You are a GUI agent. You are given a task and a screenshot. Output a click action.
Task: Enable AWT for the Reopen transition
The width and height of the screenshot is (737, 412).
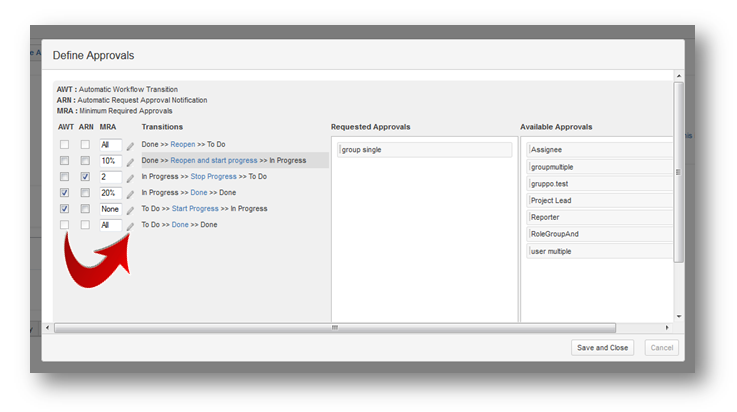point(65,145)
